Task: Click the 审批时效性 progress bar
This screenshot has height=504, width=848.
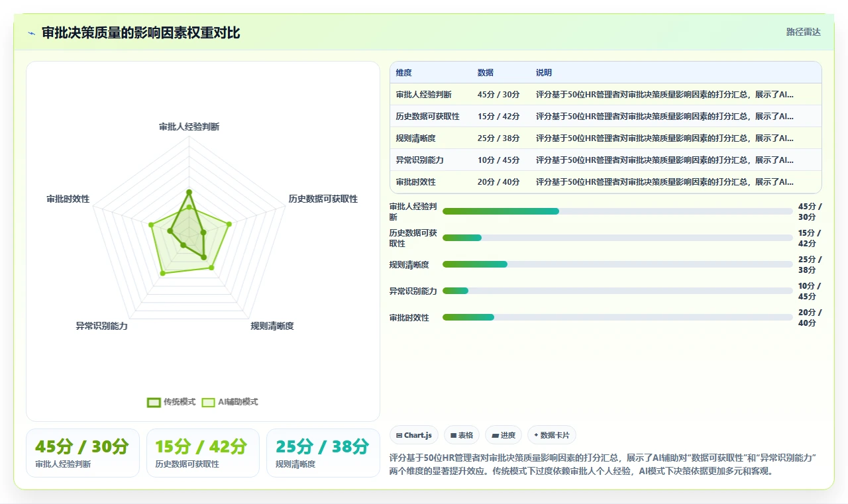Action: point(617,317)
